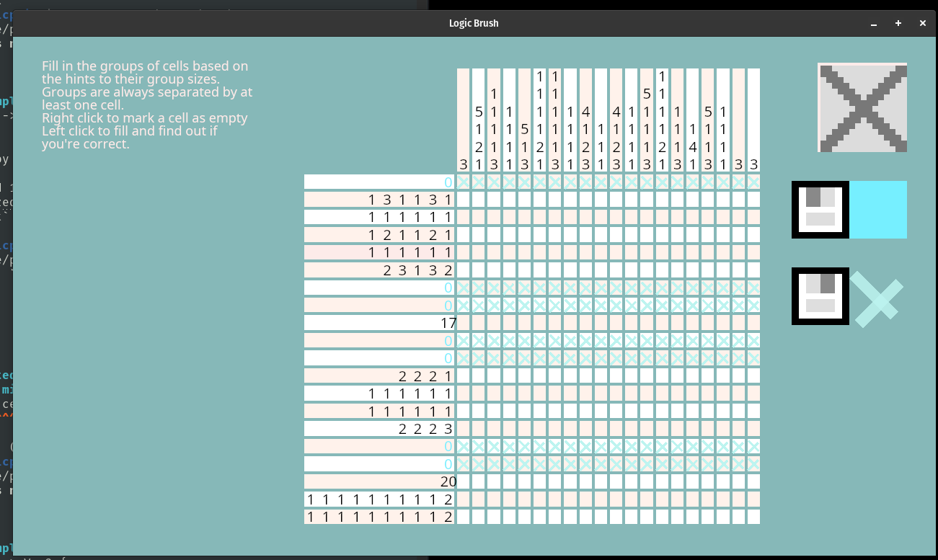Minimize the Logic Brush window

tap(874, 23)
